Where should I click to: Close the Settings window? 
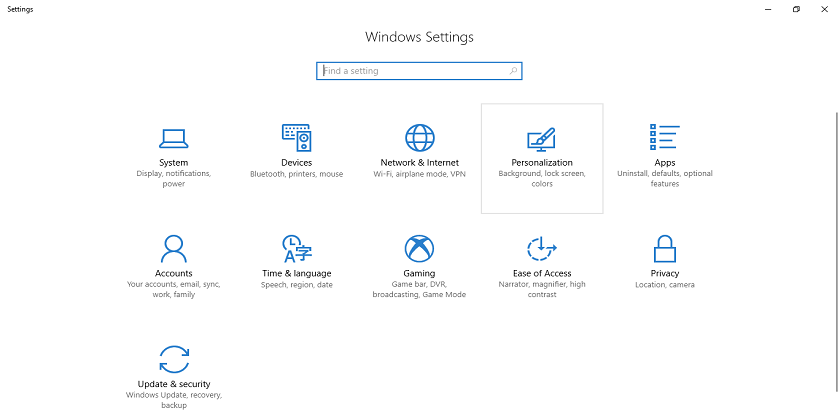[824, 9]
